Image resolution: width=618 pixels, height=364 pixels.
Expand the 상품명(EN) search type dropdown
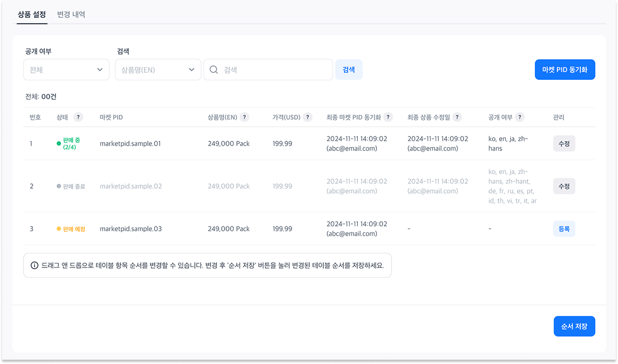click(x=158, y=70)
